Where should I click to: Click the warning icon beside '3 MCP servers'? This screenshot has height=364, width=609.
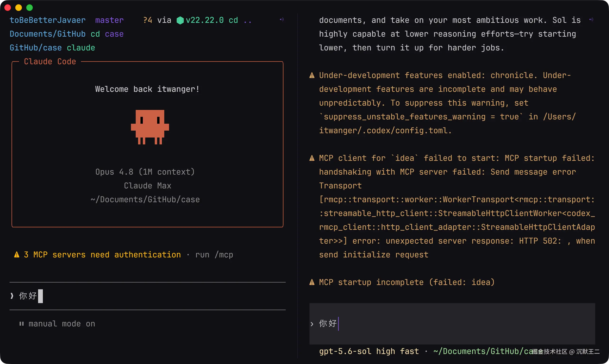pyautogui.click(x=17, y=255)
